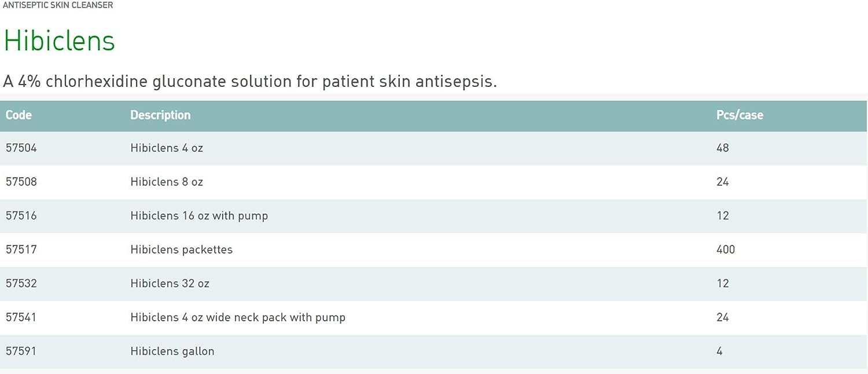
Task: Click product code 57591
Action: pos(21,351)
